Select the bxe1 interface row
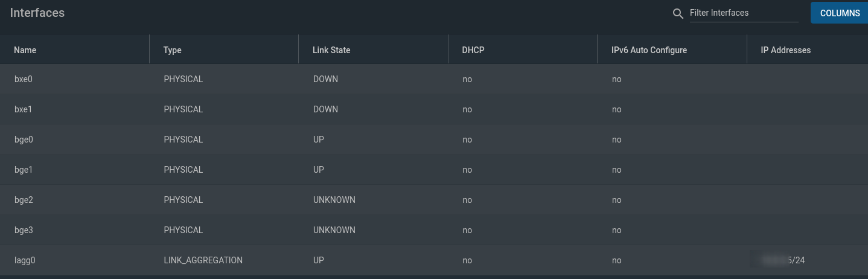This screenshot has width=868, height=279. coord(434,109)
